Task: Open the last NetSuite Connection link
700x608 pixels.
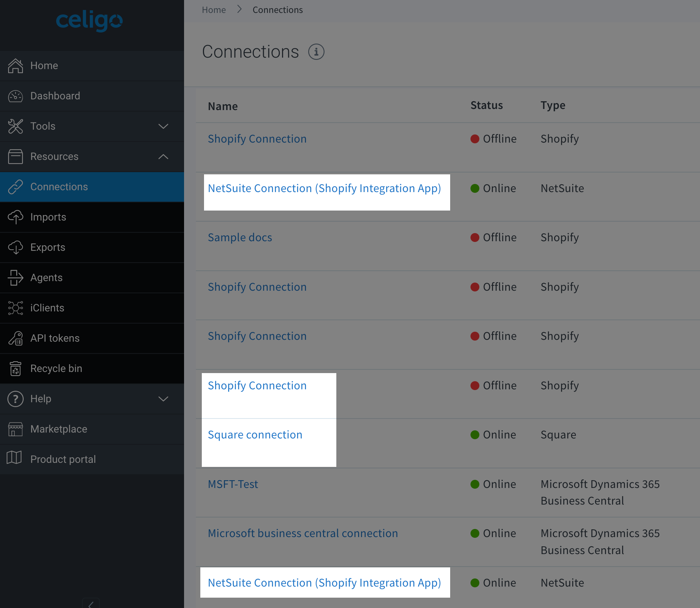Action: pyautogui.click(x=324, y=583)
